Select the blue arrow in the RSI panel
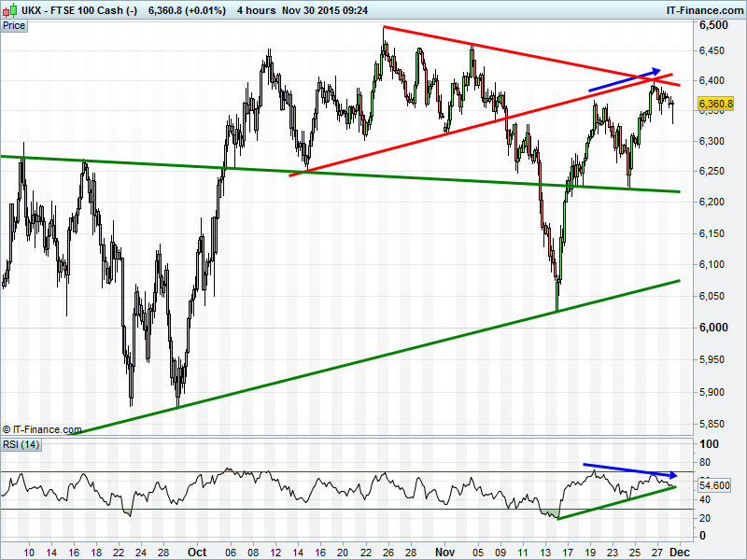The height and width of the screenshot is (560, 747). pyautogui.click(x=629, y=470)
